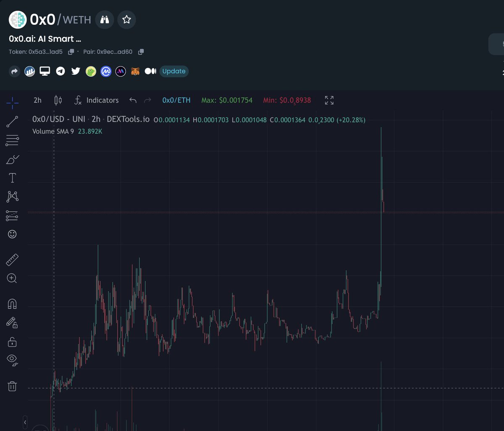The image size is (504, 431).
Task: Open the Emoji sticker tool
Action: click(12, 234)
